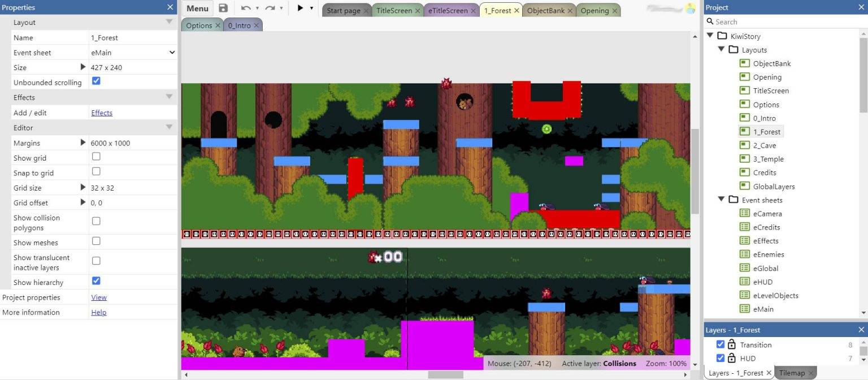Collapse the Layouts folder
This screenshot has height=380, width=868.
[721, 50]
